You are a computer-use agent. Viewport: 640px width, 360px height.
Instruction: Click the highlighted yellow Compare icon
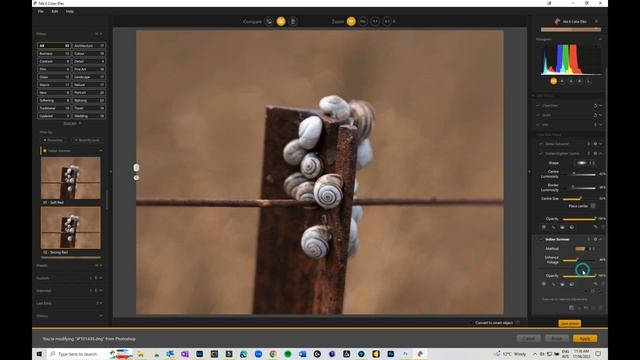click(281, 21)
